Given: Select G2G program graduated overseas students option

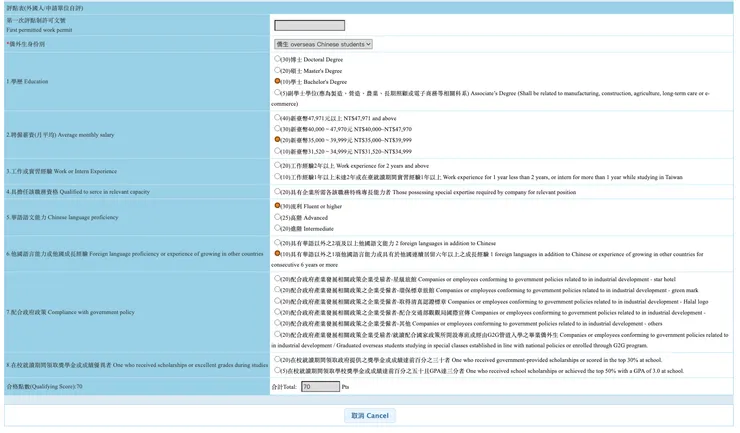Looking at the screenshot, I should coord(277,334).
